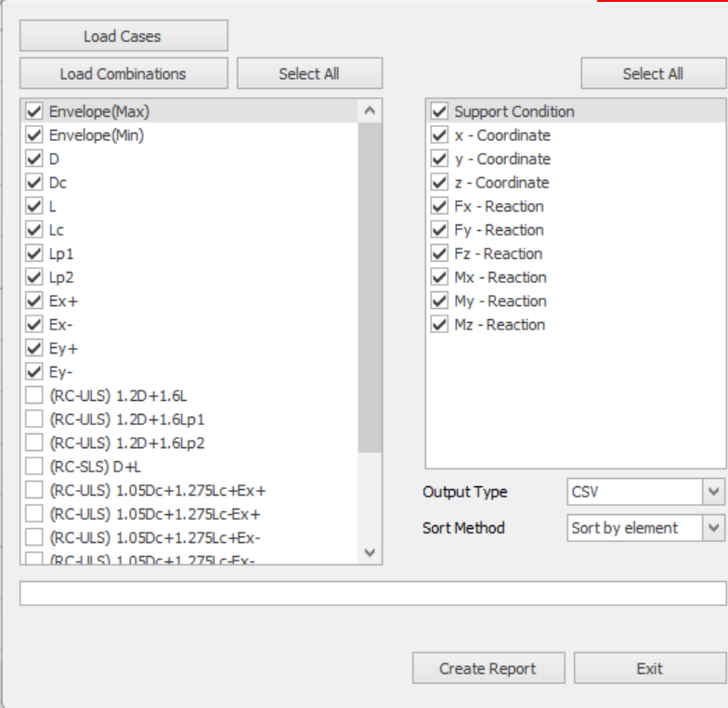Toggle the Fx - Reaction checkbox
Screen dimensions: 728x708
point(440,206)
